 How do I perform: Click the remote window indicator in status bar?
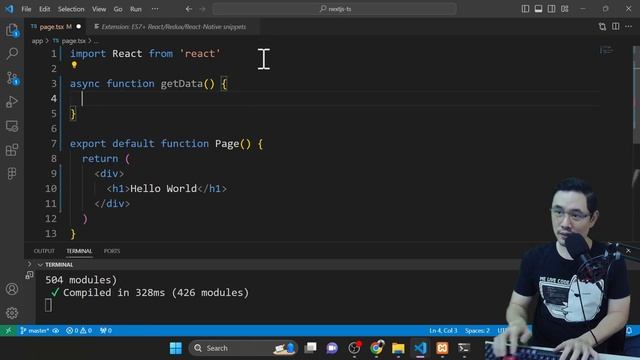8,330
